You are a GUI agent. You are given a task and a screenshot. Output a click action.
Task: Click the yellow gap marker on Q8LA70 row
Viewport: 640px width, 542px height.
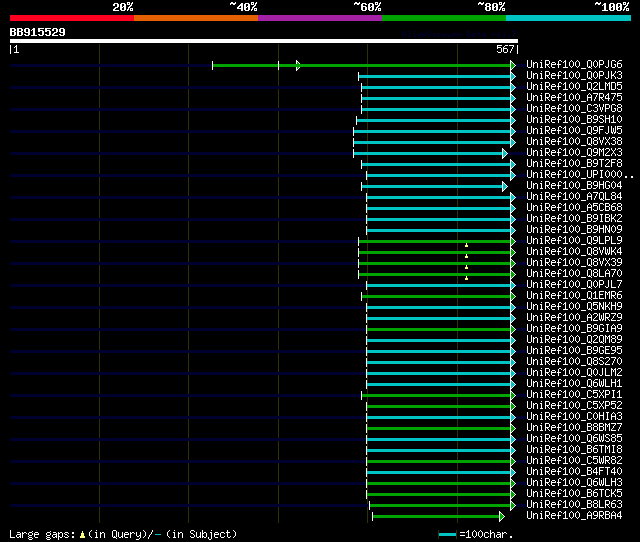[x=467, y=278]
